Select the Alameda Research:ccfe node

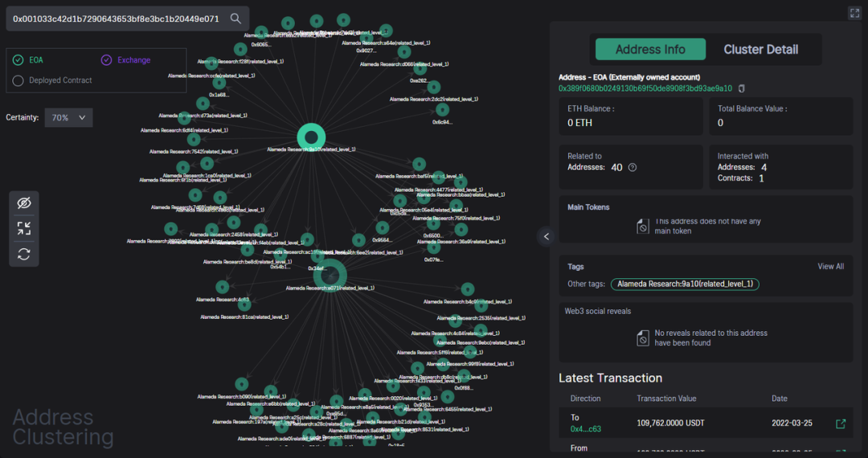[x=211, y=63]
